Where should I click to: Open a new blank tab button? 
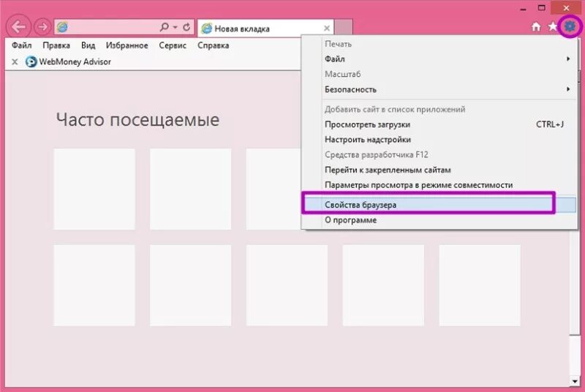pyautogui.click(x=343, y=28)
